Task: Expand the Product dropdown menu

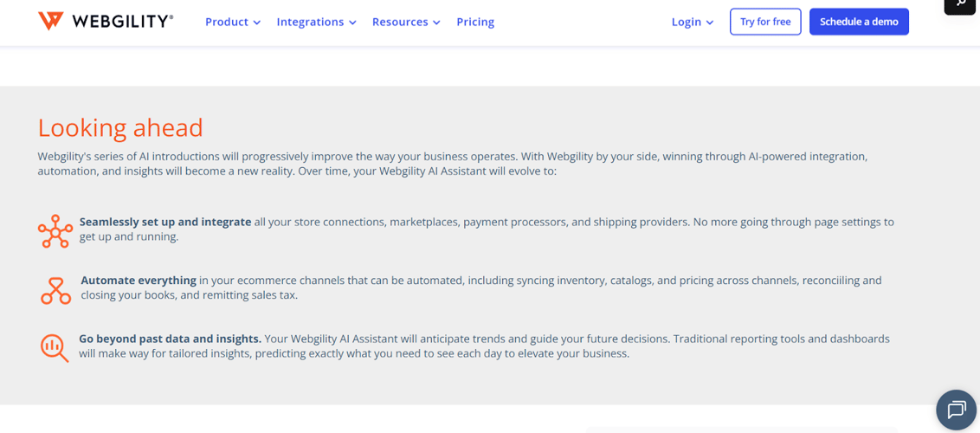Action: coord(233,22)
